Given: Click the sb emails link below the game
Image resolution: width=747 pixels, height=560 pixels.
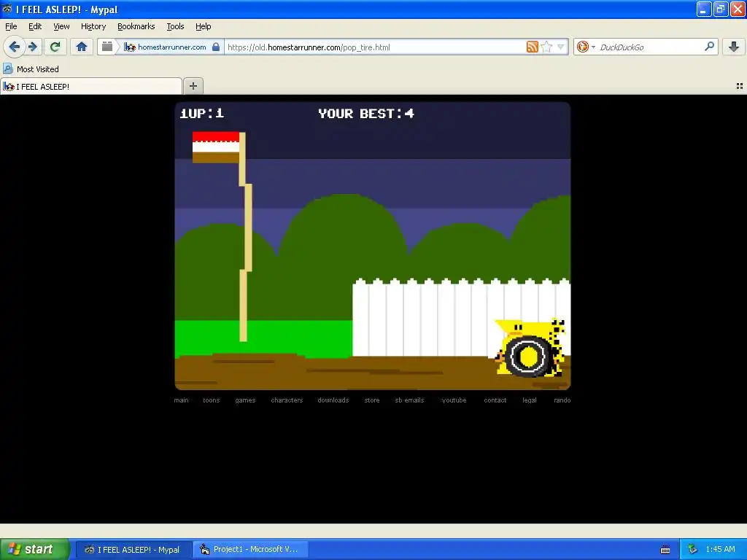Looking at the screenshot, I should click(x=409, y=400).
